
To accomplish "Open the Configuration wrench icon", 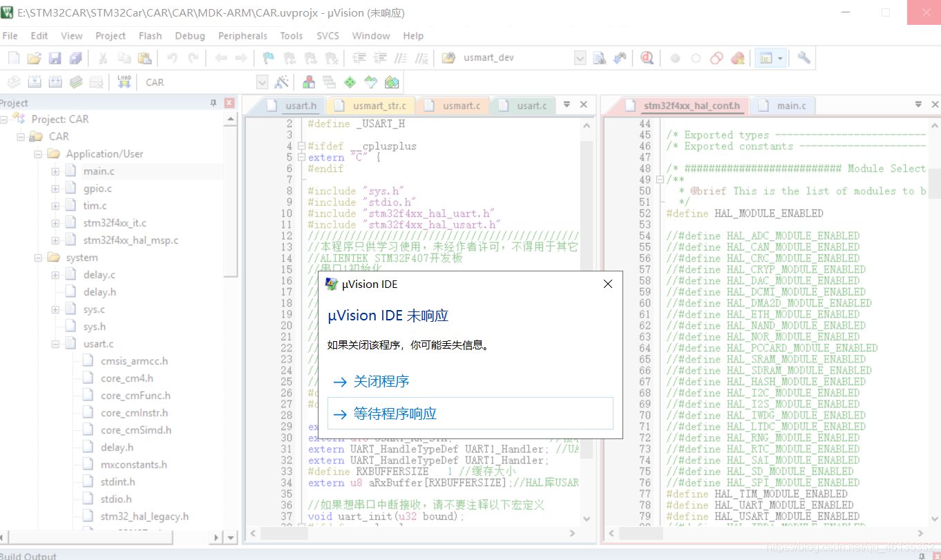I will [804, 58].
